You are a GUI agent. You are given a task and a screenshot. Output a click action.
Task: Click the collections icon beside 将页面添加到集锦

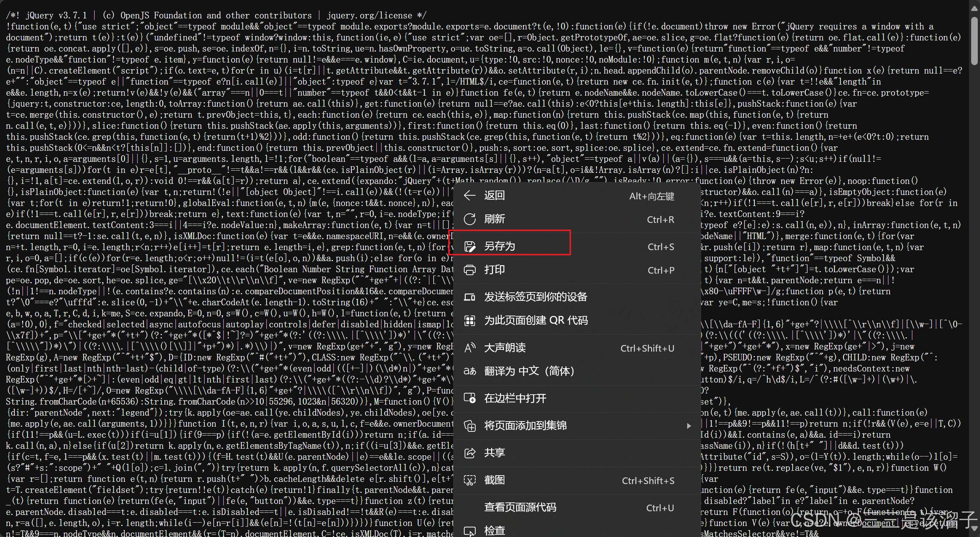pyautogui.click(x=470, y=426)
